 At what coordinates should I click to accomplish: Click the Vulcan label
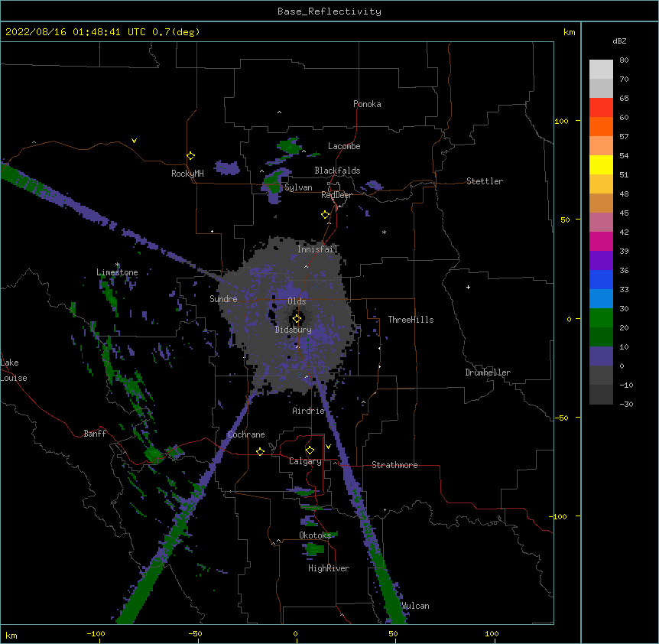(415, 606)
